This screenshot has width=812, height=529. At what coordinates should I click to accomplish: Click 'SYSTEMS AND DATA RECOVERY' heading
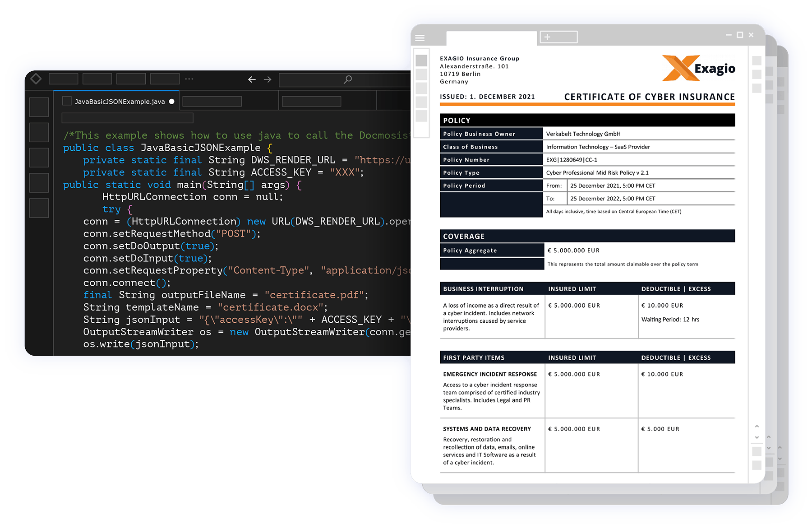(487, 429)
